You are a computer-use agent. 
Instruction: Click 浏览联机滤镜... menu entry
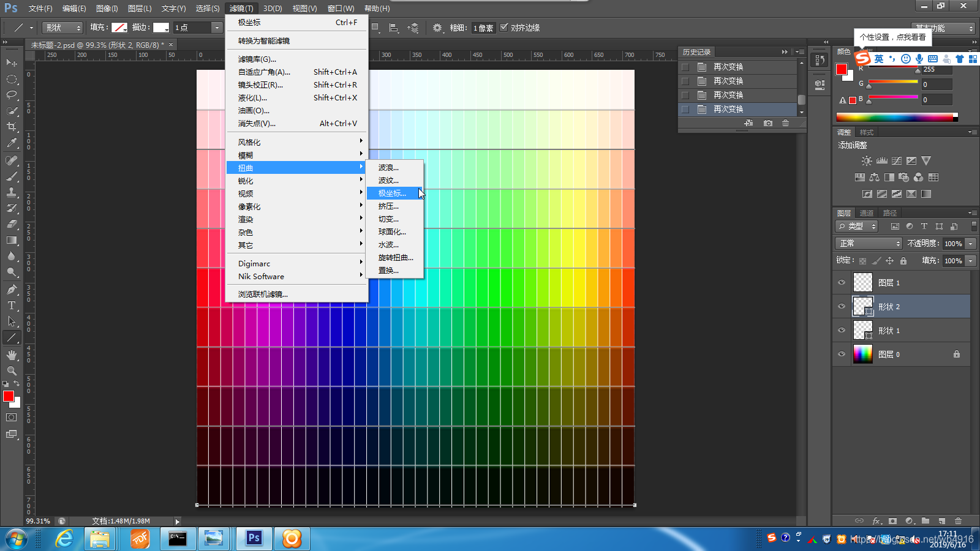point(263,294)
